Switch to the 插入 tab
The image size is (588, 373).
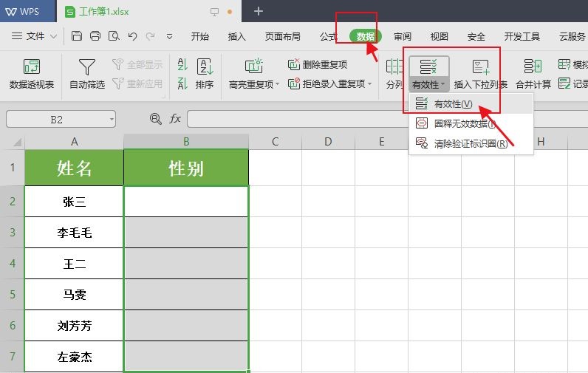(236, 36)
